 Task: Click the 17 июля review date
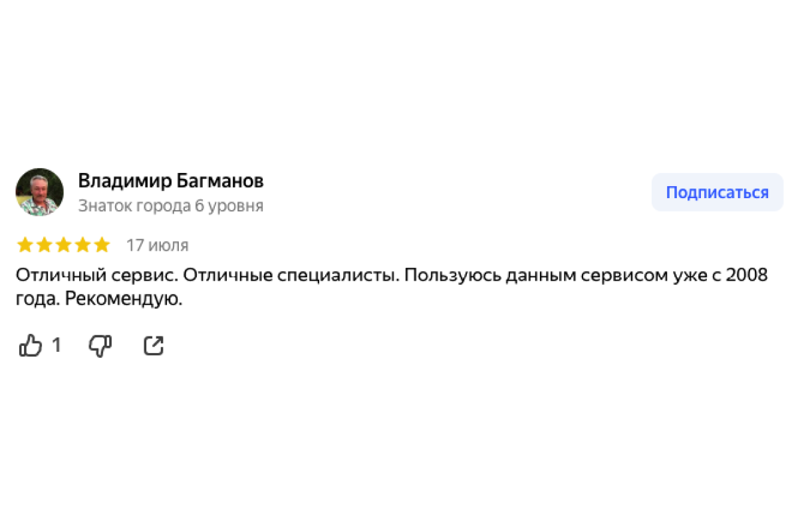click(158, 245)
